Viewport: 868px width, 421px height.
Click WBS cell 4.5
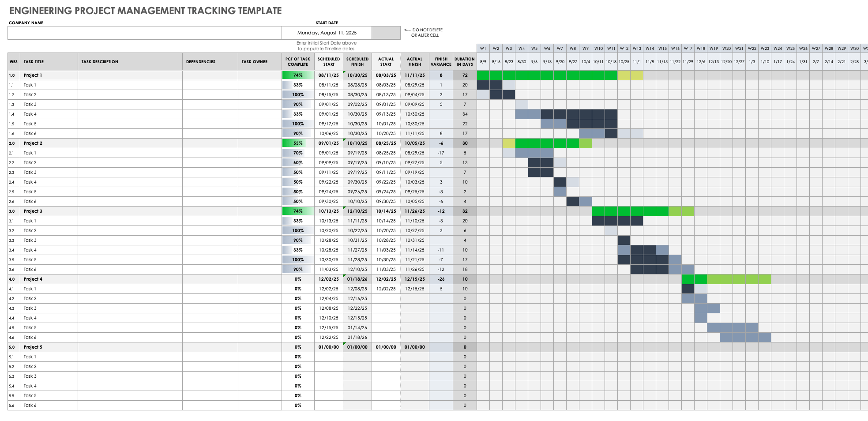(14, 327)
